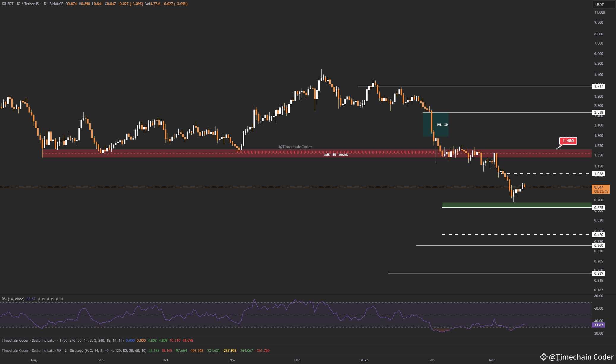This screenshot has width=616, height=364.
Task: Click the -361.760 strategy value
Action: (x=263, y=351)
